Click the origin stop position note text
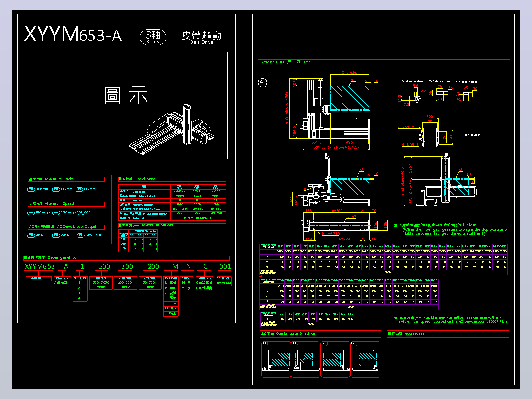 tap(451, 229)
